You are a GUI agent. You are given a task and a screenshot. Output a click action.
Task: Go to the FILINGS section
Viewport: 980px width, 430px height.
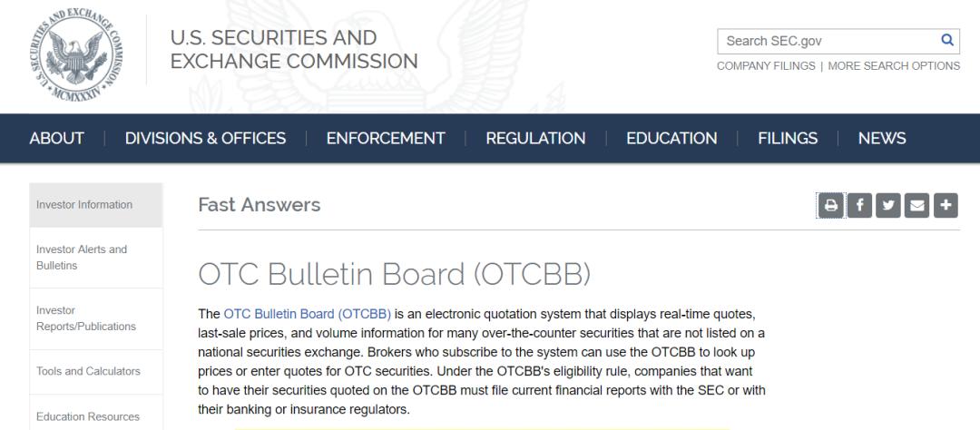[788, 139]
